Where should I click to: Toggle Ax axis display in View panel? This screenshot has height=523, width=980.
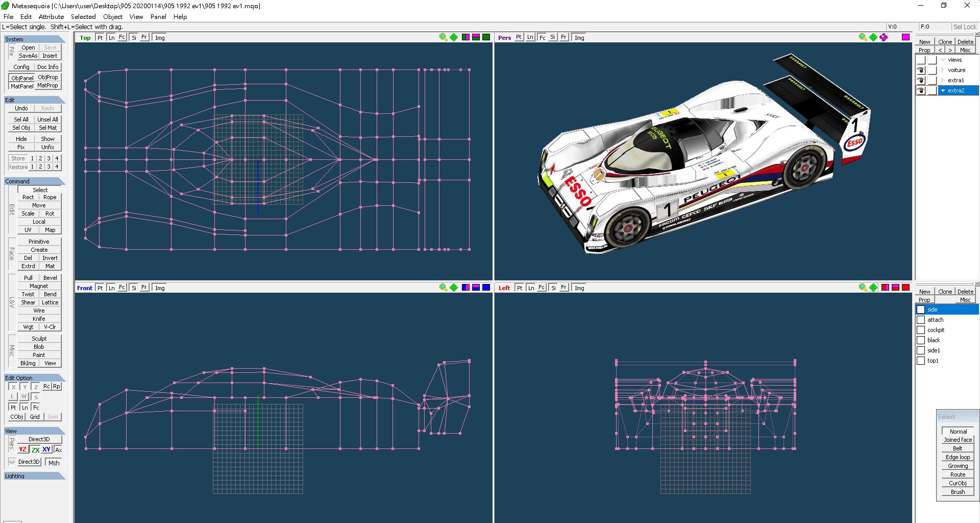click(x=58, y=449)
